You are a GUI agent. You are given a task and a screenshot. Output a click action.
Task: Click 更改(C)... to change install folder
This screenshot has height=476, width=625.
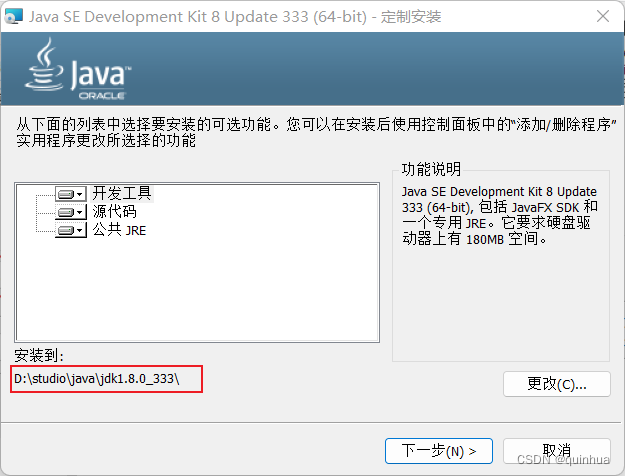pyautogui.click(x=556, y=384)
